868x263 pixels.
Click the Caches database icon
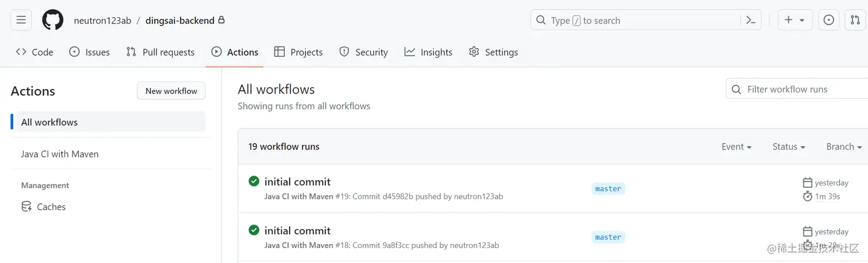click(x=26, y=207)
